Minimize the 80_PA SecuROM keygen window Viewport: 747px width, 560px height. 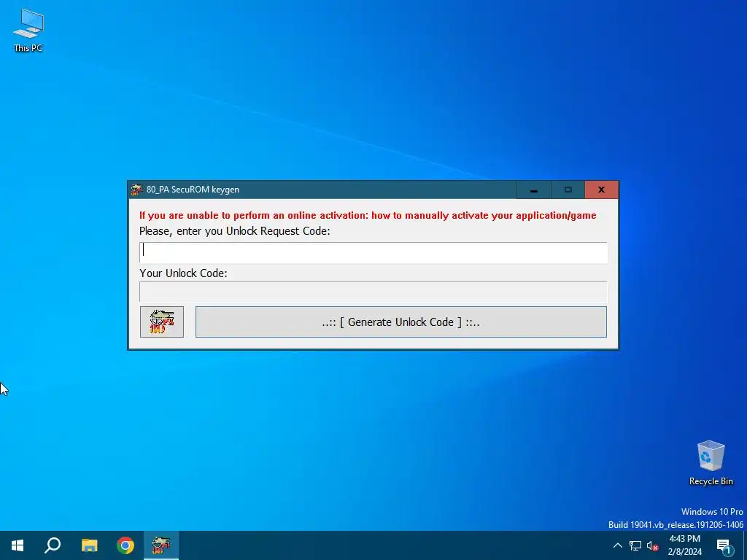point(533,190)
